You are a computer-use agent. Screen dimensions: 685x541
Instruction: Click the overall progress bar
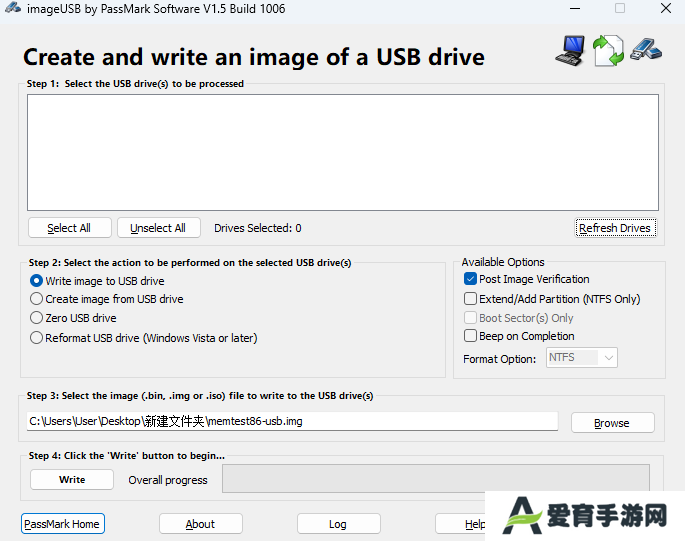tap(436, 478)
